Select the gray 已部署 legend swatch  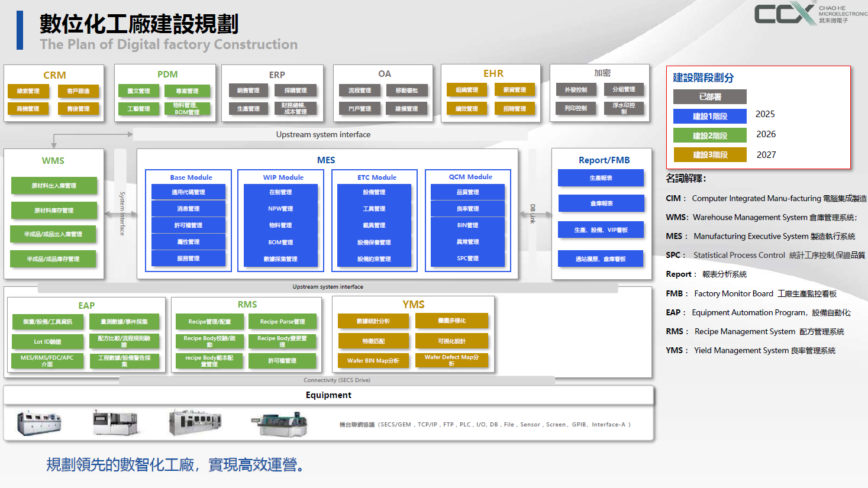710,97
